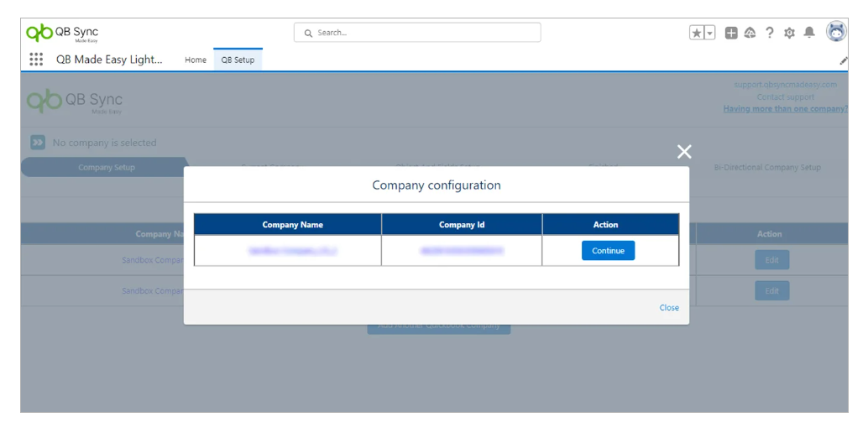Click the QB Sync logo in header
Viewport: 868px width, 438px height.
(x=62, y=34)
